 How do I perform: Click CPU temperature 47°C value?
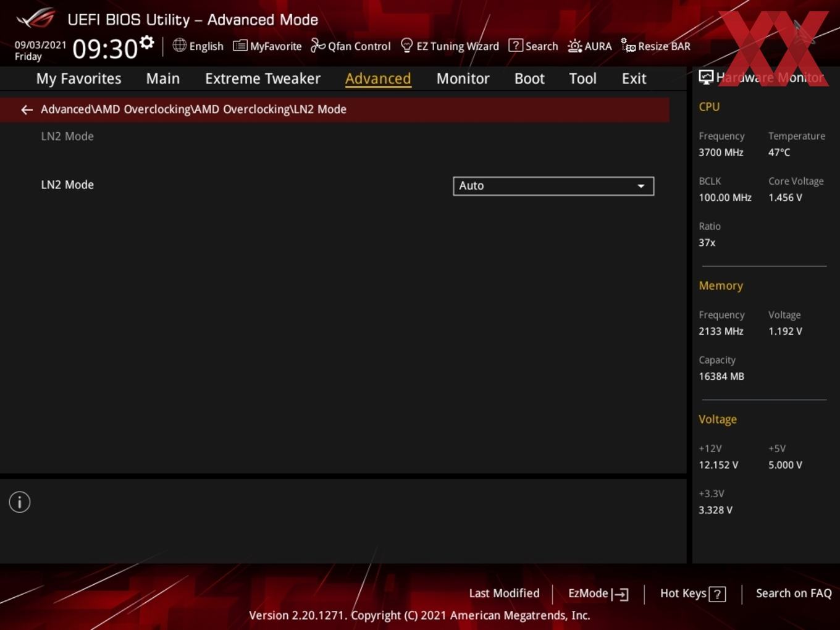pyautogui.click(x=779, y=153)
